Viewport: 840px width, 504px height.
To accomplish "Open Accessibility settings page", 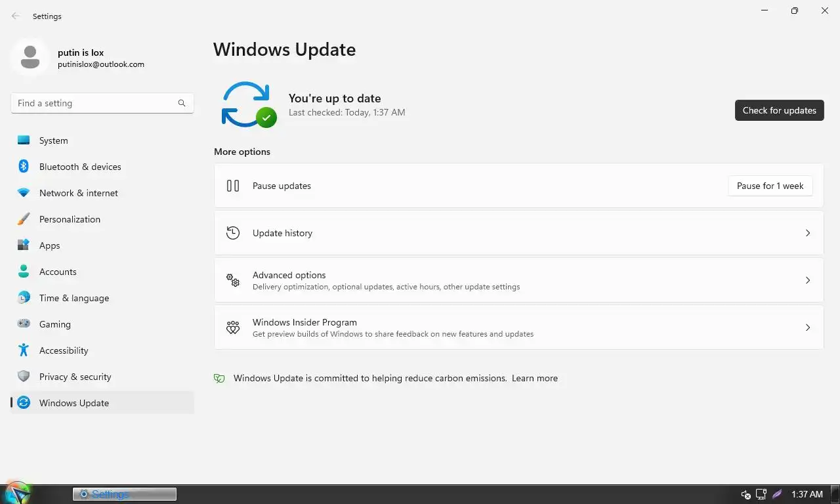I will [x=102, y=350].
